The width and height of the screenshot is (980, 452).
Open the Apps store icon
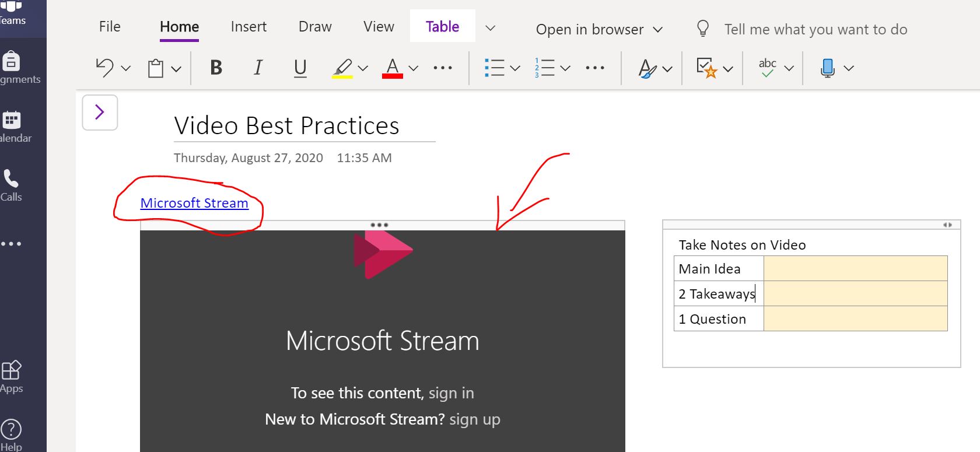coord(11,377)
